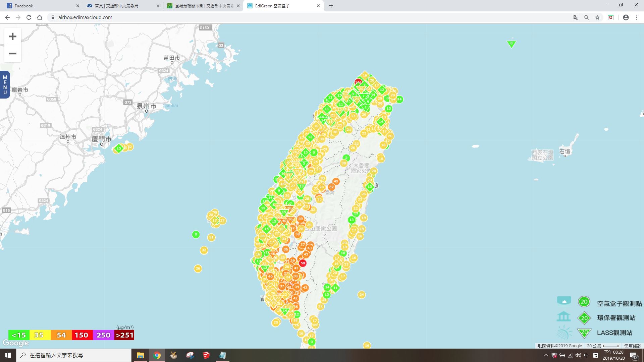
Task: Open the green shield extension icon
Action: (611, 17)
